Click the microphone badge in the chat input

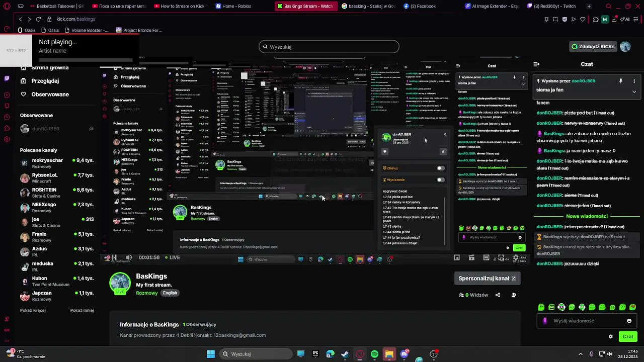click(545, 321)
